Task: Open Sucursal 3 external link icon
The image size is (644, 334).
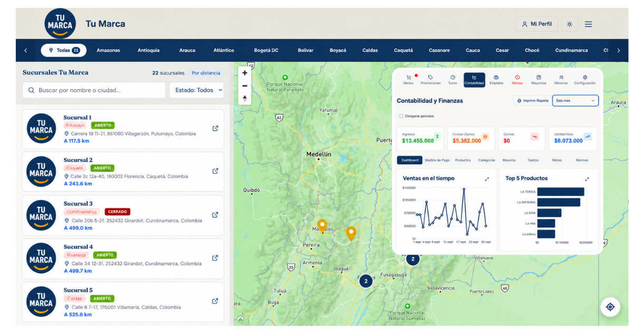Action: click(215, 215)
